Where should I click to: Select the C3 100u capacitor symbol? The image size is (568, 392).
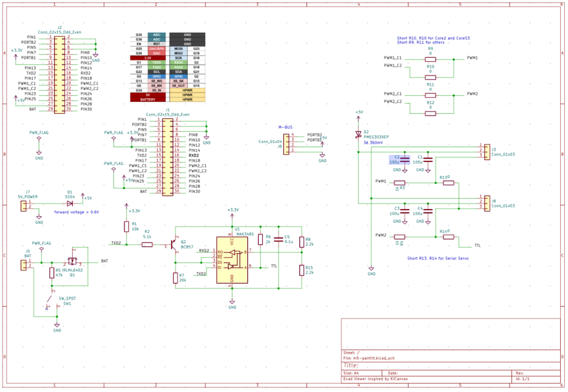[404, 211]
